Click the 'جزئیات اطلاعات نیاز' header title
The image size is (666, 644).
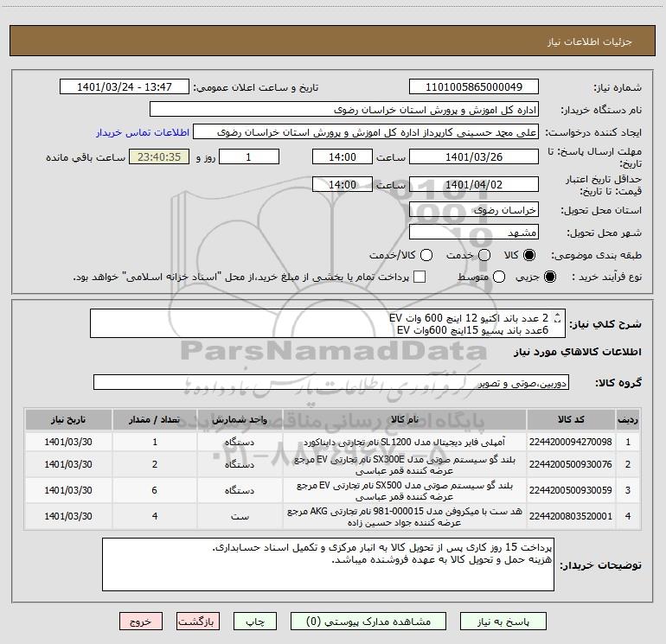[590, 41]
